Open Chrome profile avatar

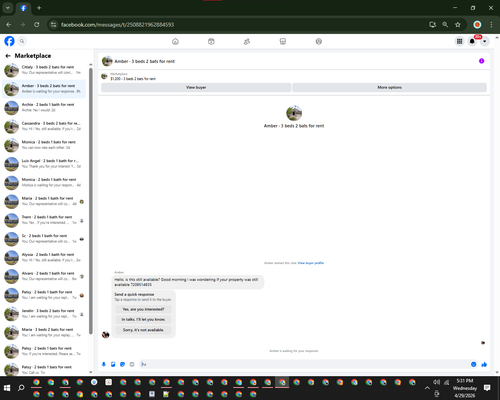coord(477,25)
